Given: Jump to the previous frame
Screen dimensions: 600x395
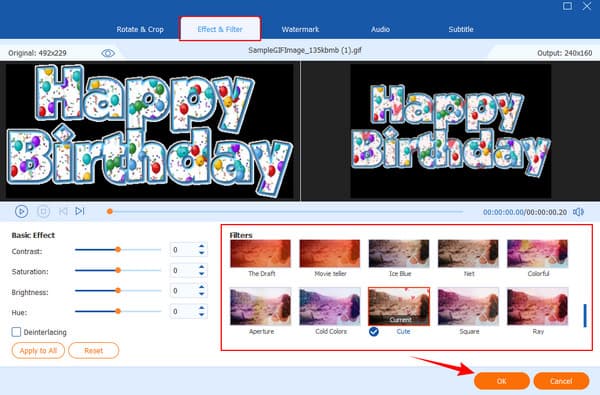Looking at the screenshot, I should pyautogui.click(x=64, y=211).
